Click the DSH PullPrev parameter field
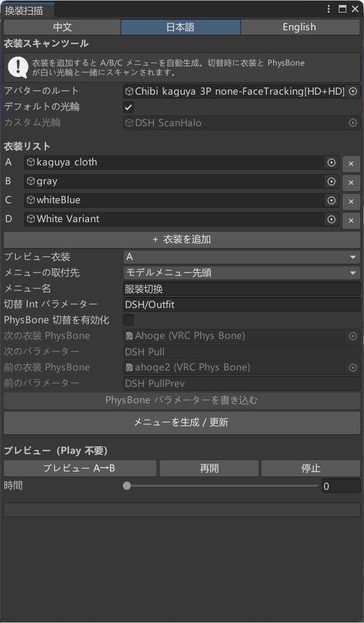This screenshot has height=623, width=364. pos(242,384)
